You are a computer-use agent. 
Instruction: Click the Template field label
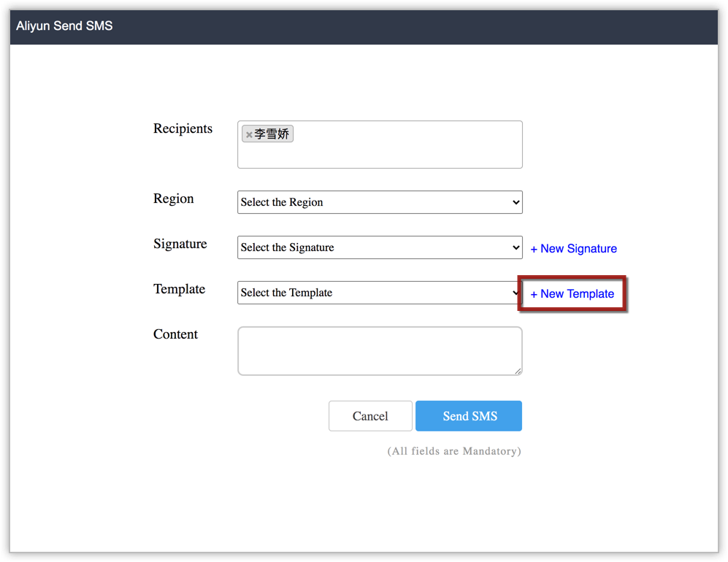coord(179,289)
